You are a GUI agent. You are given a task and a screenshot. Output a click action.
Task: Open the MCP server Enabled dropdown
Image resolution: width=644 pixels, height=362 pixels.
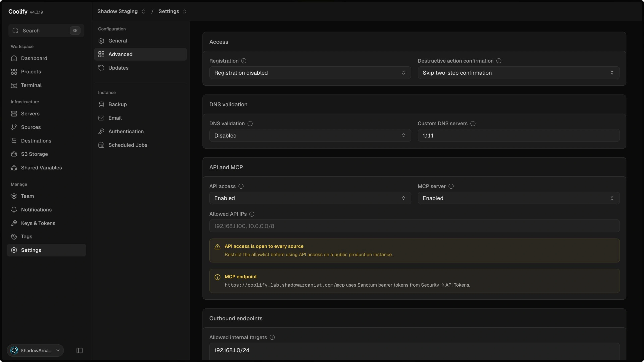(x=519, y=198)
